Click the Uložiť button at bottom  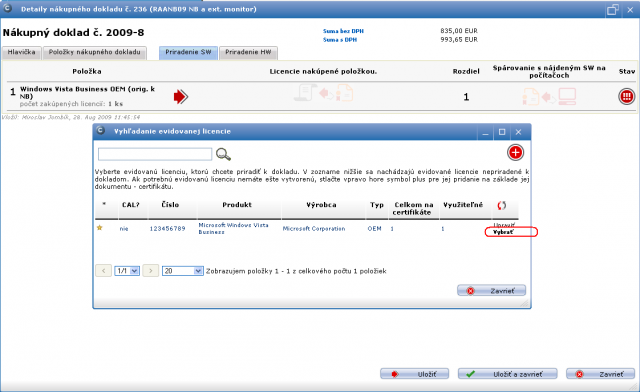tap(414, 374)
